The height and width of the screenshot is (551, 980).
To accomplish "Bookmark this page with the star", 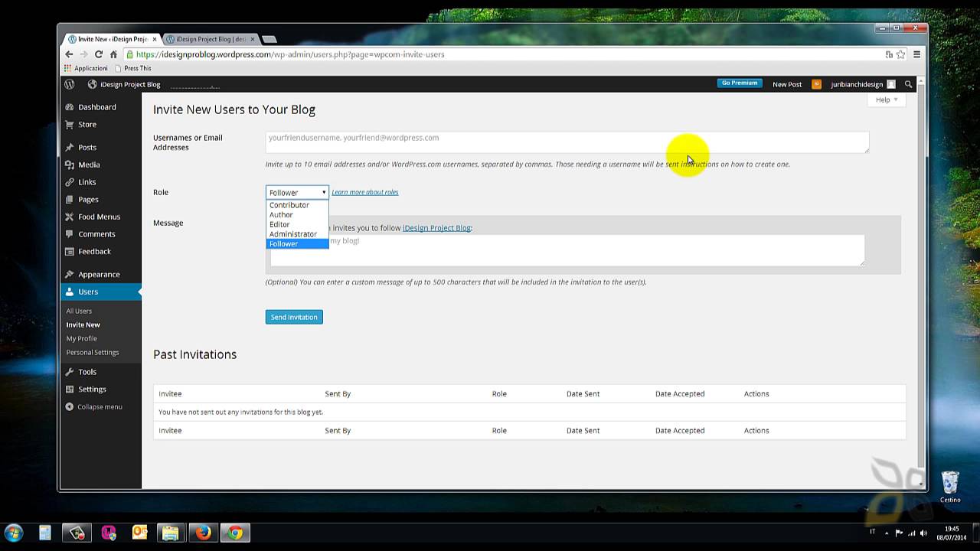I will [901, 54].
